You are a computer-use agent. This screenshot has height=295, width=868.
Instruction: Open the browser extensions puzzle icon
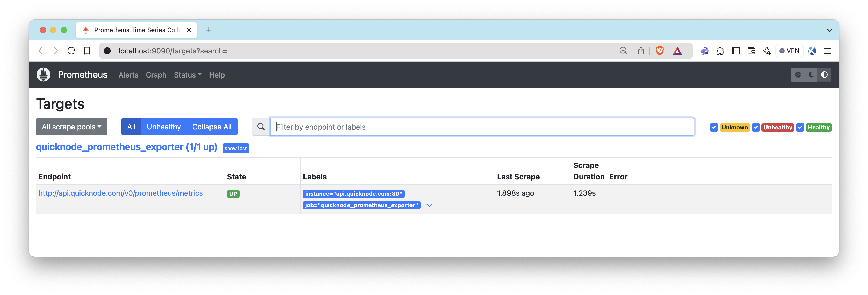[720, 51]
